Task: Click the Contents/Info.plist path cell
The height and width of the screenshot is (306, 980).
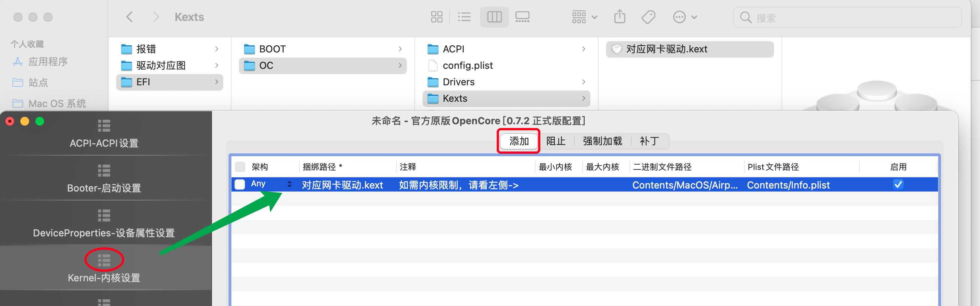Action: point(788,185)
